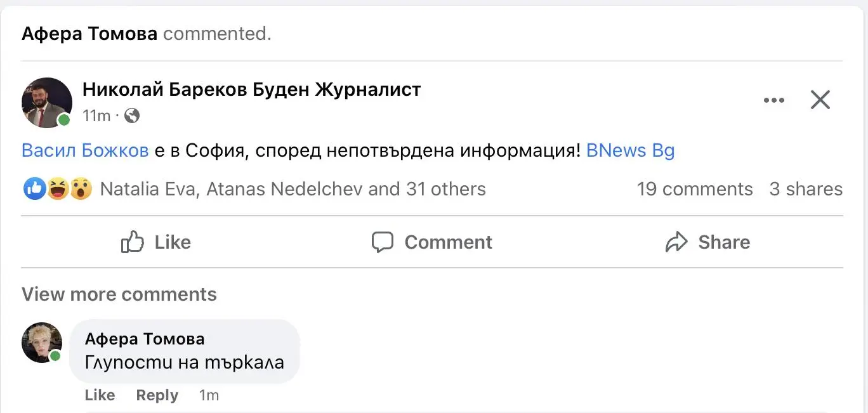Click the surprised Wow reaction emoji
Viewport: 868px width, 413px height.
pos(81,189)
